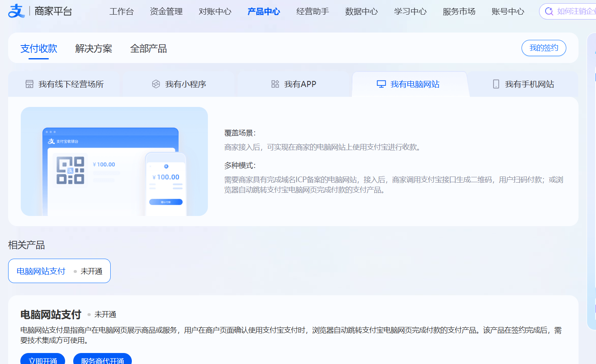Click the mini program cube icon

156,84
